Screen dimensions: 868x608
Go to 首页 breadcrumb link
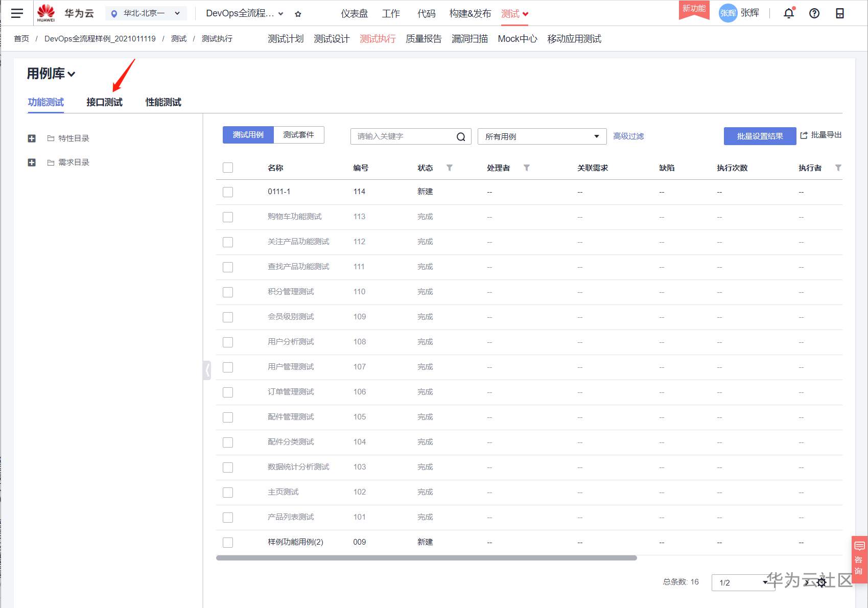click(21, 39)
